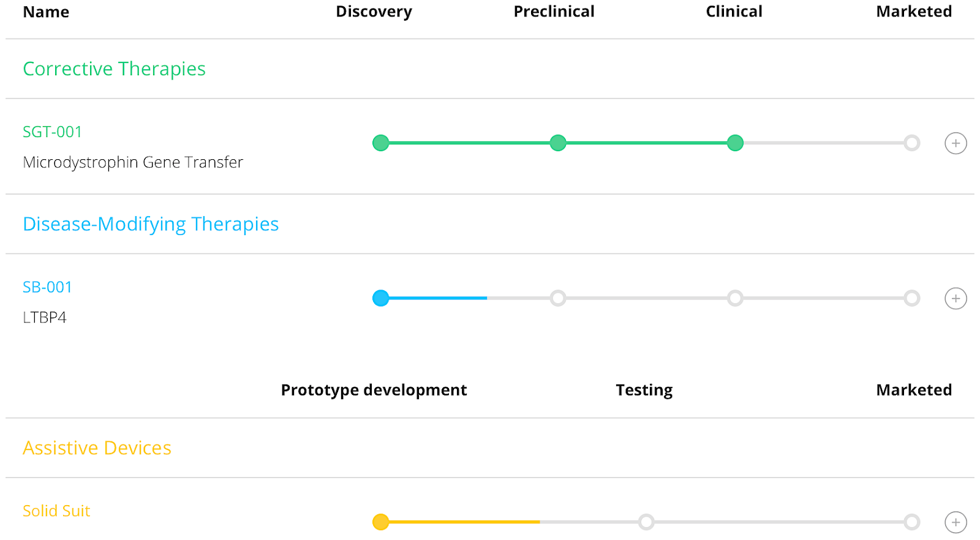Viewport: 980px width, 540px height.
Task: Click Solid Suit Testing stage empty circle
Action: coord(646,522)
